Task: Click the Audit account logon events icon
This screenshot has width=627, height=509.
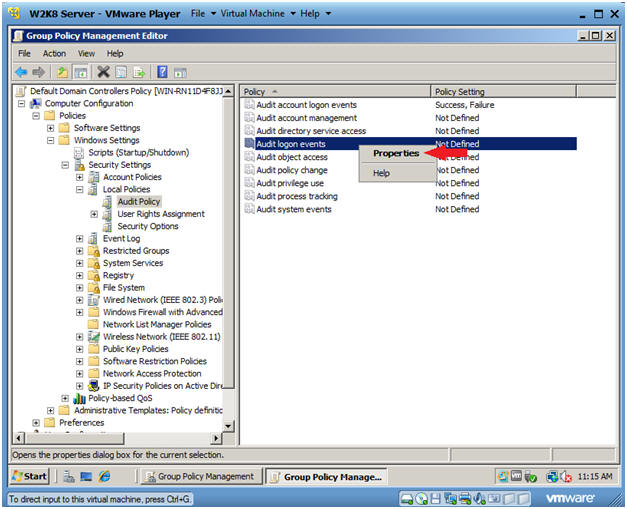Action: pyautogui.click(x=250, y=105)
